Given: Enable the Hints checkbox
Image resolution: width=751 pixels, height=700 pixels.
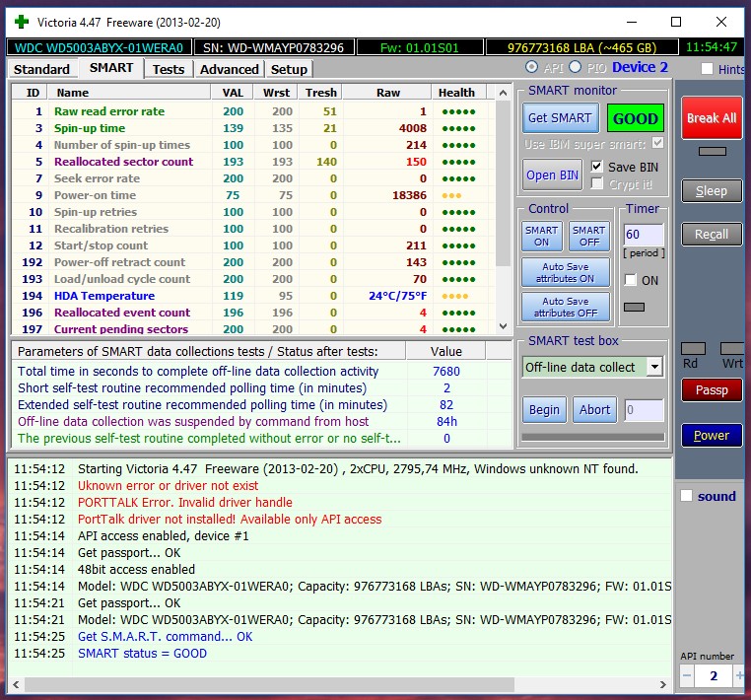Looking at the screenshot, I should coord(707,69).
